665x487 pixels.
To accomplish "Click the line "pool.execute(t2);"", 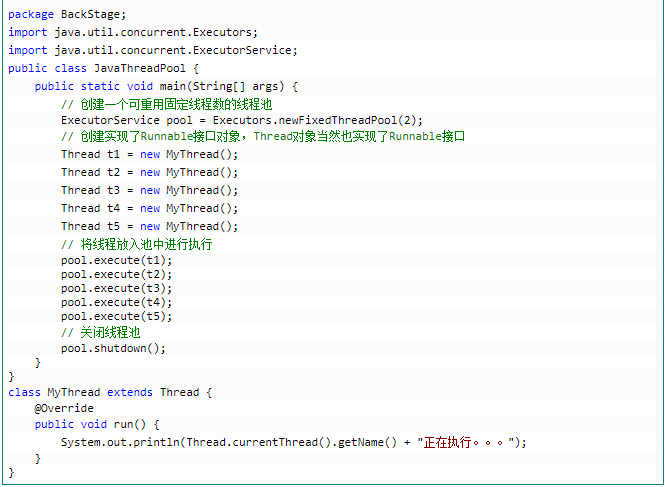I will click(x=117, y=274).
